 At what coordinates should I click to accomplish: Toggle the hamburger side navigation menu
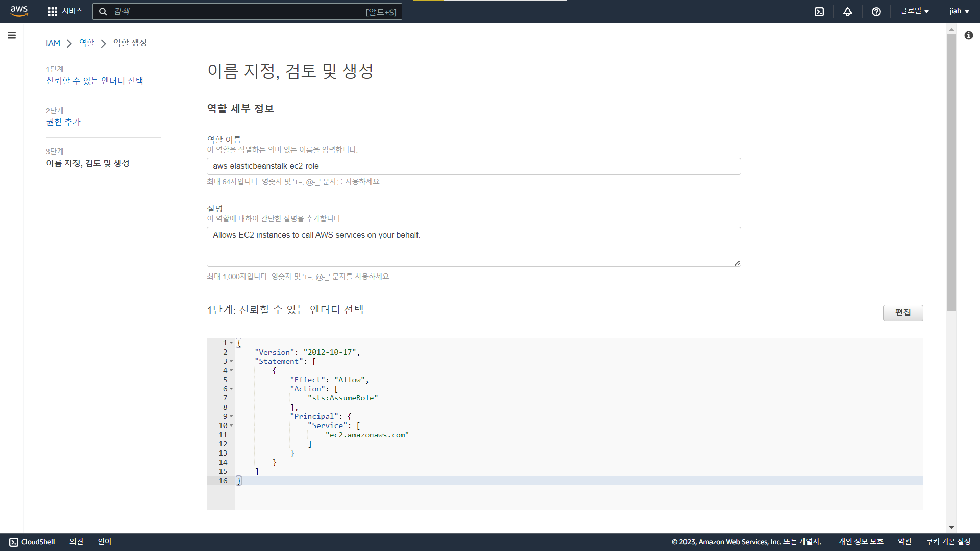click(12, 35)
